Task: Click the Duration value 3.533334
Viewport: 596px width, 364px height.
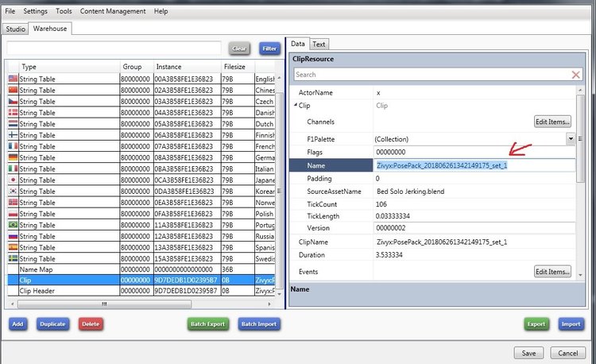Action: (389, 255)
